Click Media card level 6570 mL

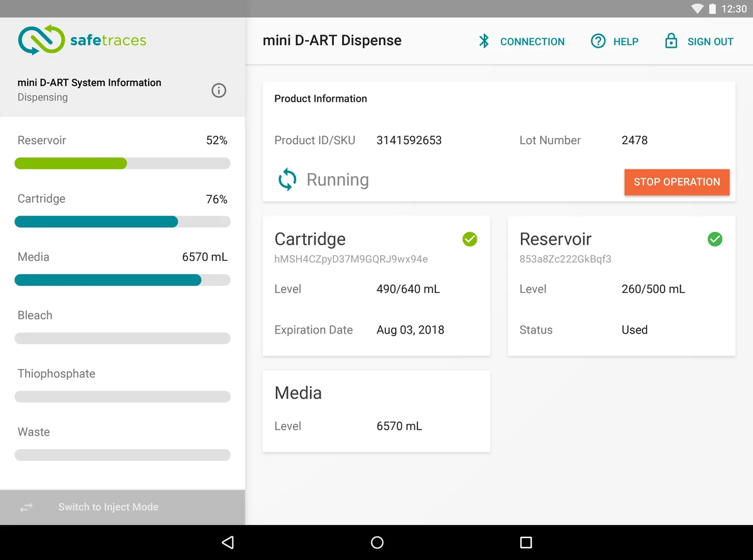399,426
